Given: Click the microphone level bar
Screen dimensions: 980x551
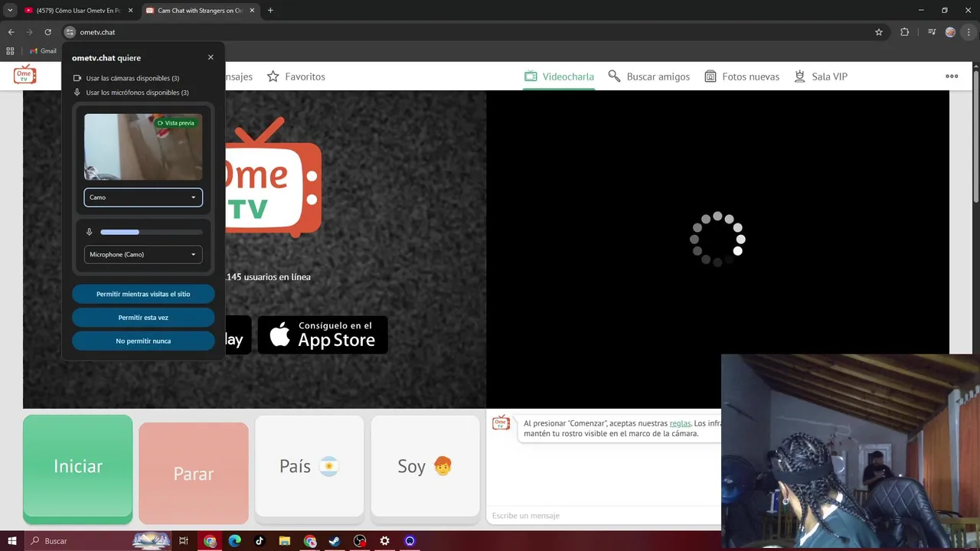Looking at the screenshot, I should [152, 232].
